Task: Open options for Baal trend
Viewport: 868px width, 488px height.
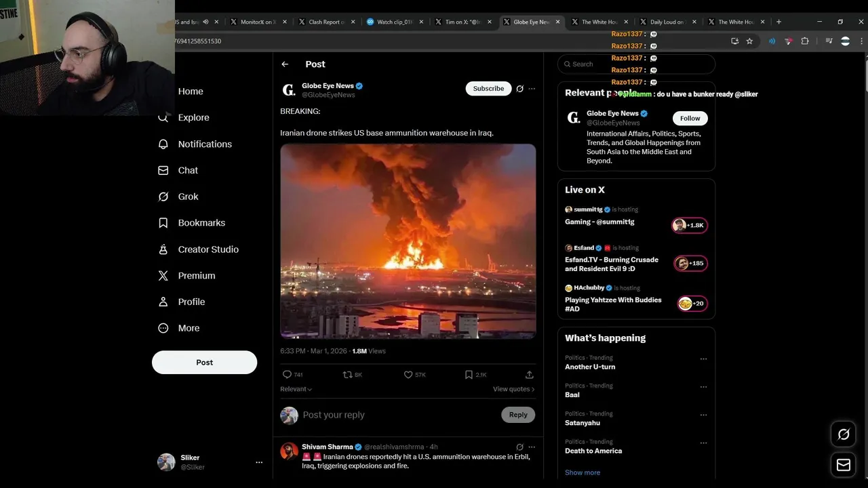Action: click(x=703, y=387)
